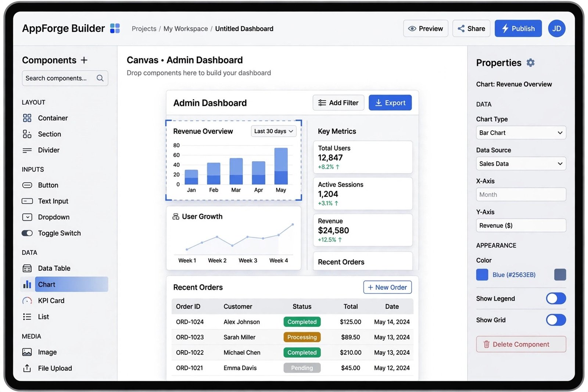588x392 pixels.
Task: Click the AppForge Builder logo icon
Action: (115, 28)
